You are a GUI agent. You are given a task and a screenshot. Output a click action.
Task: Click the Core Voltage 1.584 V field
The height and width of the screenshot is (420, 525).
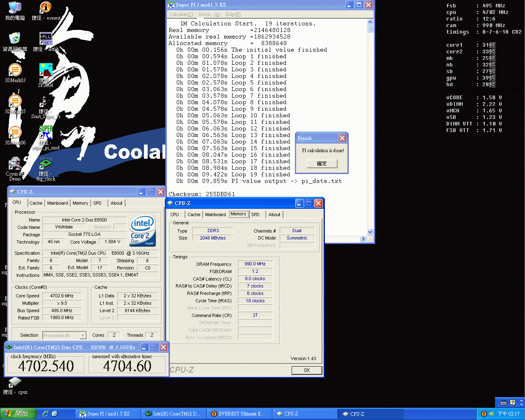[113, 242]
